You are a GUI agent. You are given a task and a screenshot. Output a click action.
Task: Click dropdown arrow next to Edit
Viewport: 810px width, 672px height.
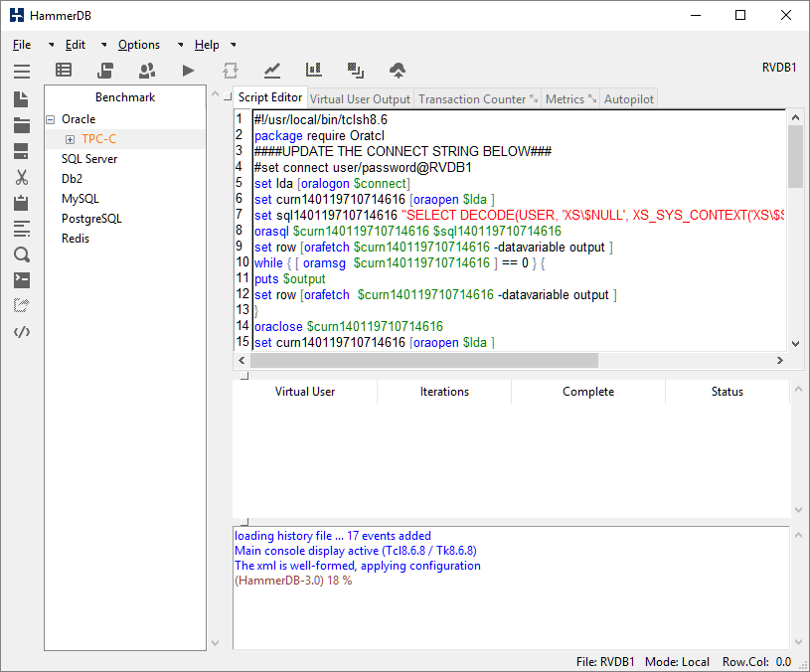103,45
